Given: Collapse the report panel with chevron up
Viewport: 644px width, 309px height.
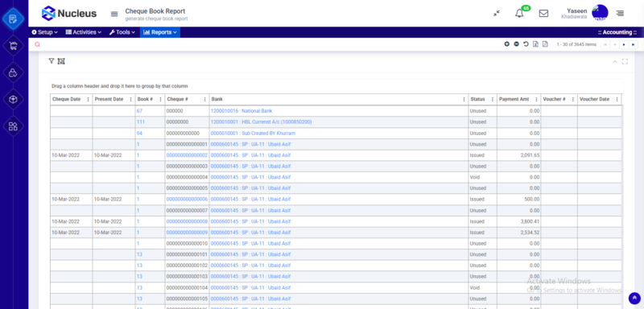Looking at the screenshot, I should (x=615, y=61).
